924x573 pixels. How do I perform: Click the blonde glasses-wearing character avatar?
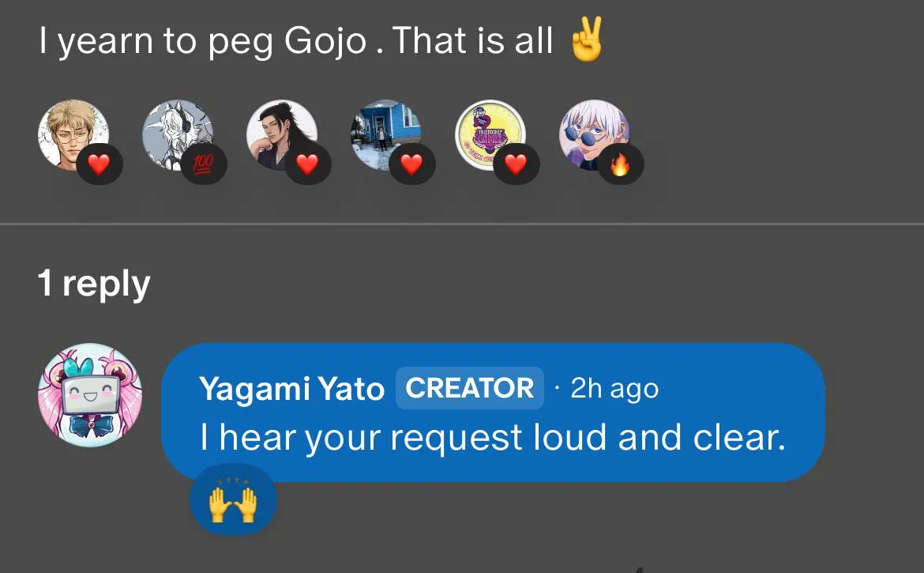click(71, 133)
